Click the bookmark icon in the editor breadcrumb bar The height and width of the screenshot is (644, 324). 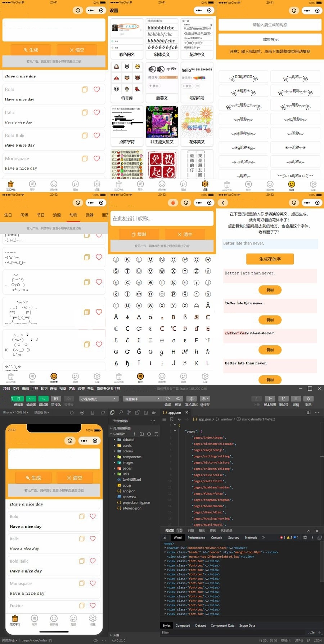pos(172,419)
